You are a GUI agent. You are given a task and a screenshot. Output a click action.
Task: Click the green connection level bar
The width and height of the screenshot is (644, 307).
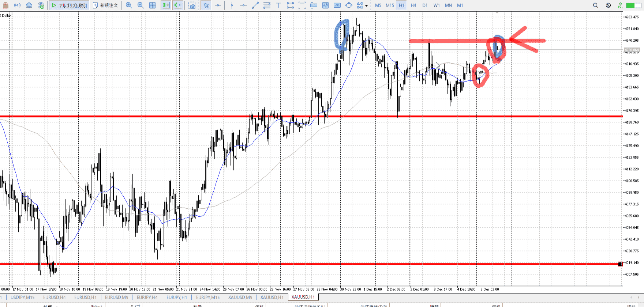(x=631, y=5)
